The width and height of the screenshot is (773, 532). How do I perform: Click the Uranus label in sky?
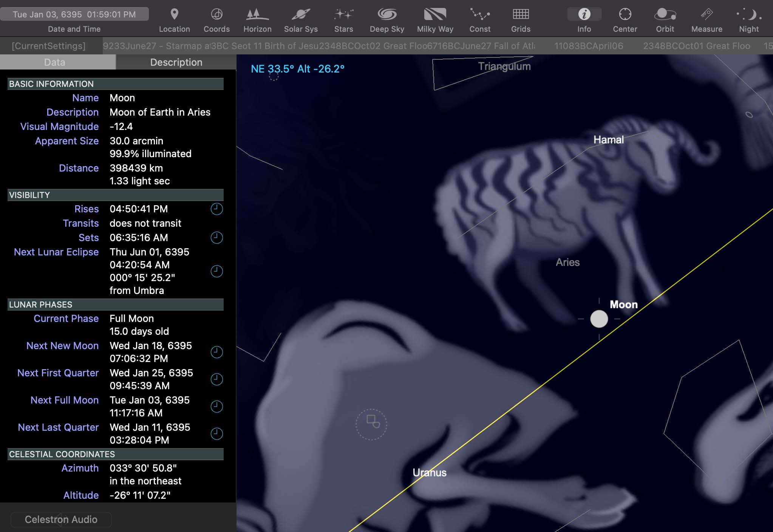[429, 473]
